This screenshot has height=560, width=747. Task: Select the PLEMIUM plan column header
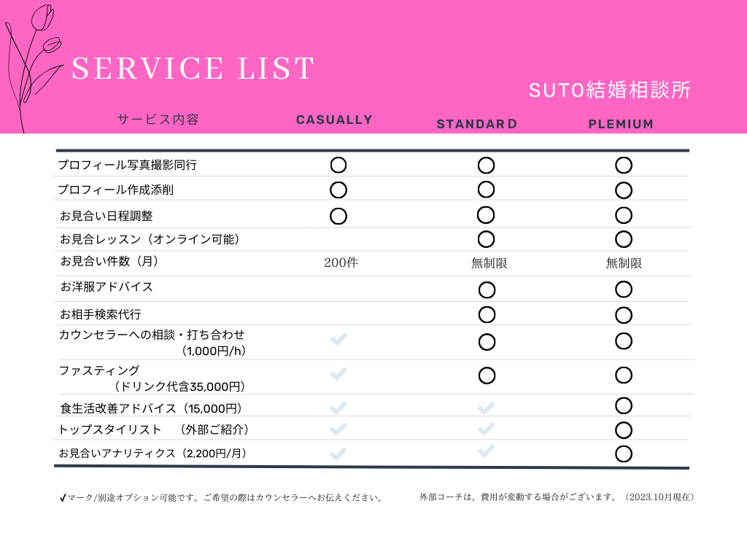[621, 124]
